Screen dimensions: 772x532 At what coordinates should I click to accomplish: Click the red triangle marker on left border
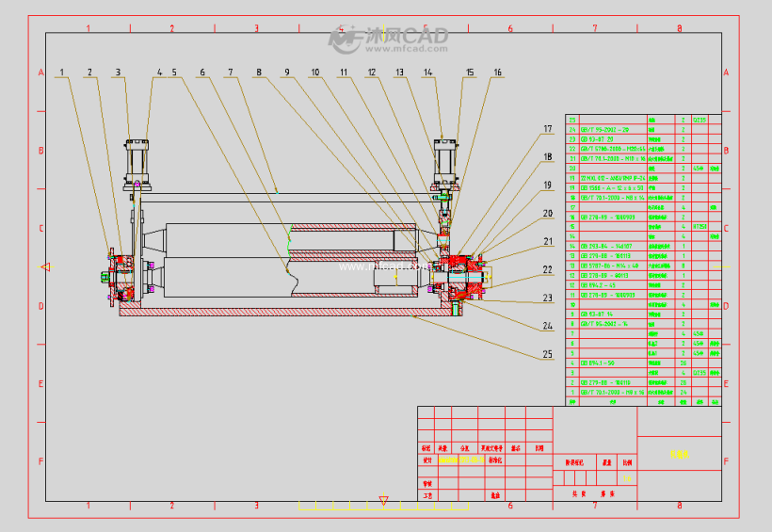tap(45, 267)
